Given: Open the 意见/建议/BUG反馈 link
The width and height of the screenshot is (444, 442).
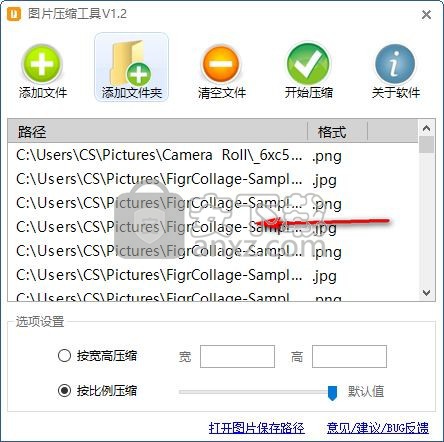Looking at the screenshot, I should coord(378,428).
